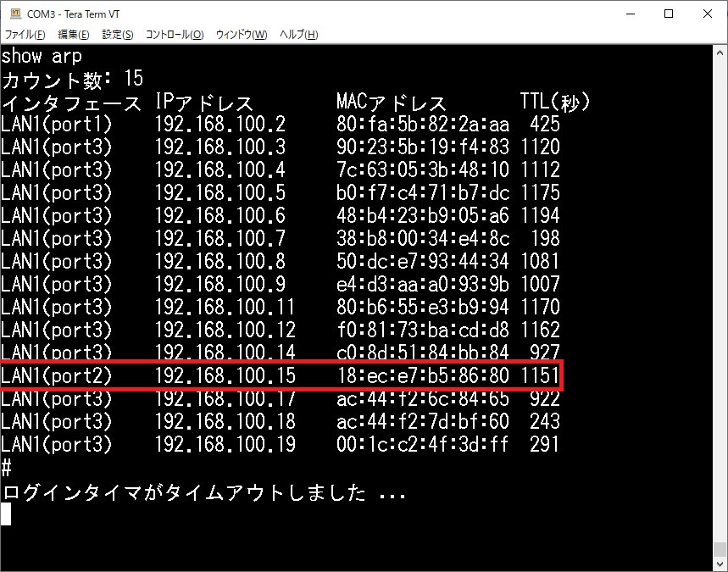Click MAC address f0:81:73:ba:cd:d8
The image size is (728, 572).
(x=423, y=330)
